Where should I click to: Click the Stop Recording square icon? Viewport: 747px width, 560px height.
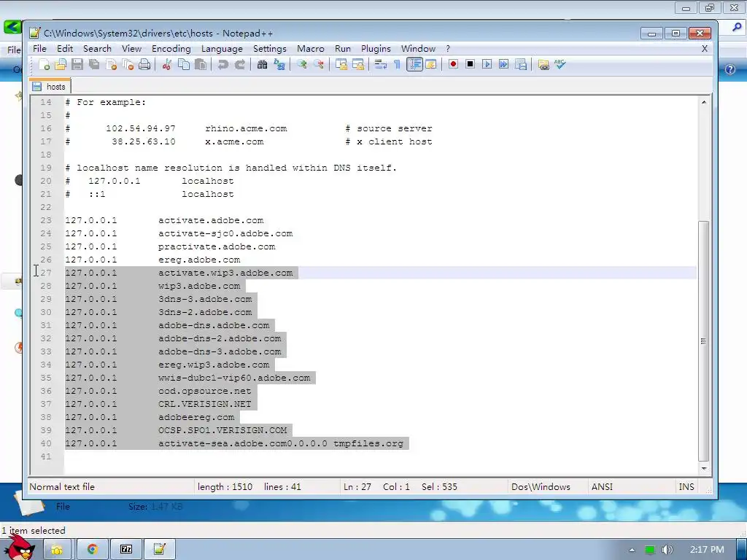pyautogui.click(x=471, y=64)
